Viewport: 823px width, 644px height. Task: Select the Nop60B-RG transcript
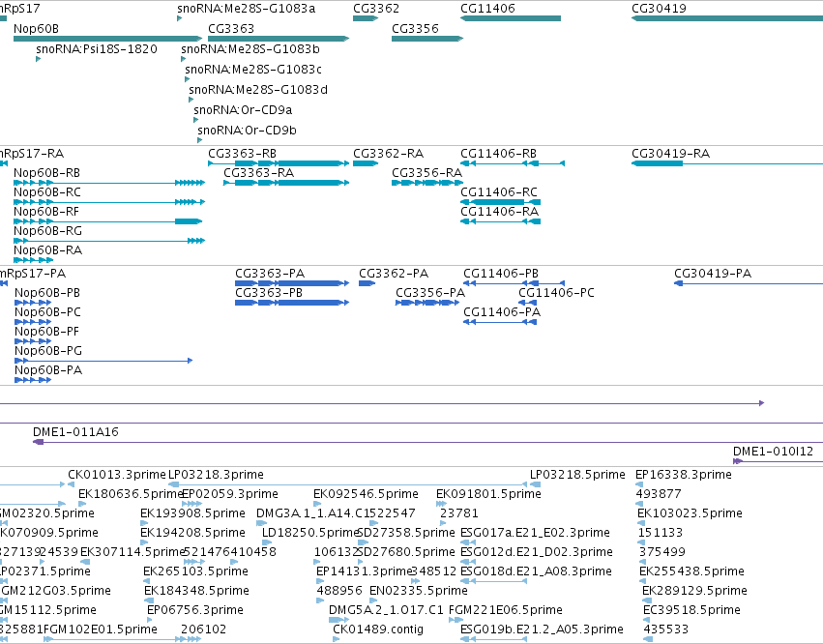[109, 241]
